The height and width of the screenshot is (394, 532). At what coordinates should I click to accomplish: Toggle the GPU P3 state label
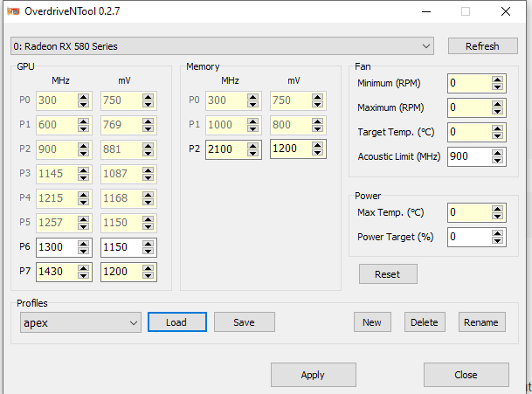(24, 174)
